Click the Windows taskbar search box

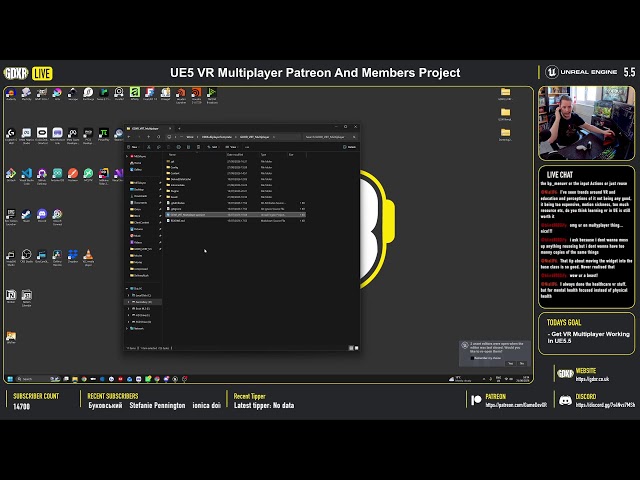[38, 379]
